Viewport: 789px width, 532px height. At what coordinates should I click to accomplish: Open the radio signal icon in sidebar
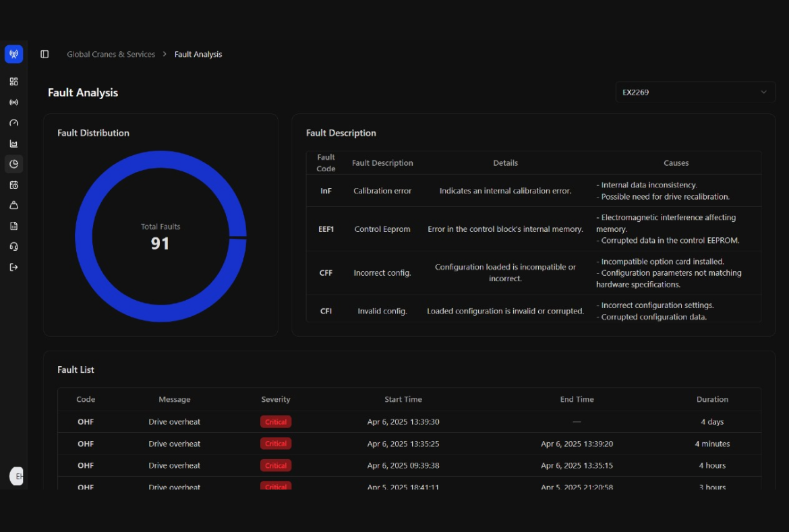click(13, 102)
